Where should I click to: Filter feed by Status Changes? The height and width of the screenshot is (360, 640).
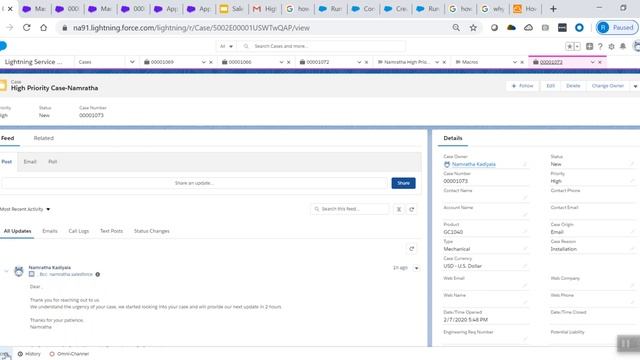click(152, 231)
